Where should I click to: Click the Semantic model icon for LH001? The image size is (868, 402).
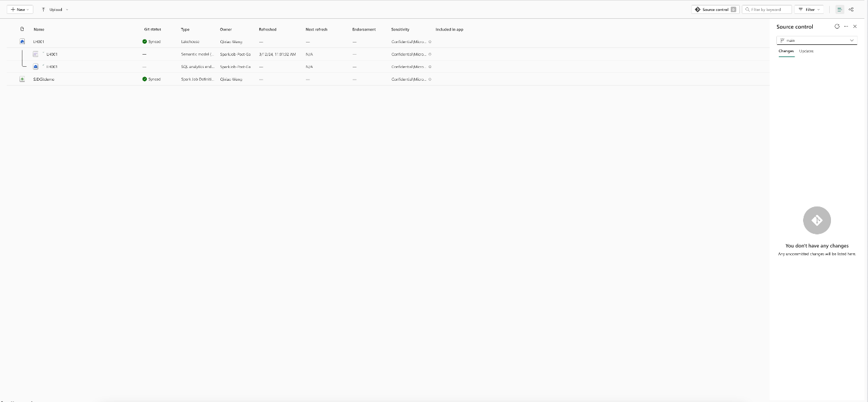[x=36, y=54]
